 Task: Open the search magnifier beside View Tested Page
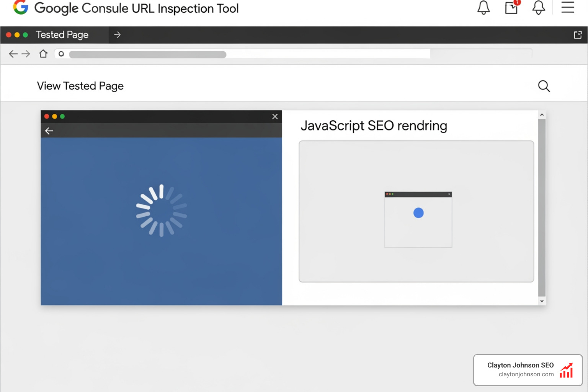544,86
